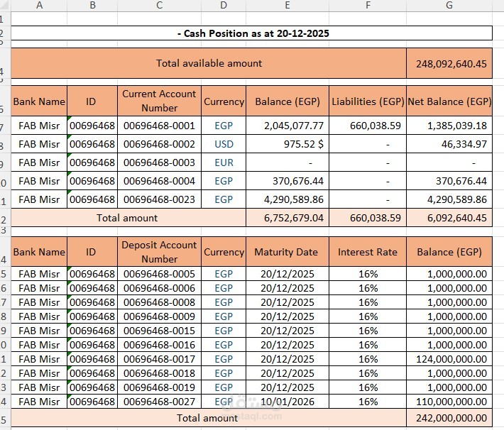Click the Cash Position title cell
Viewport: 504px width, 430px height.
pos(252,33)
